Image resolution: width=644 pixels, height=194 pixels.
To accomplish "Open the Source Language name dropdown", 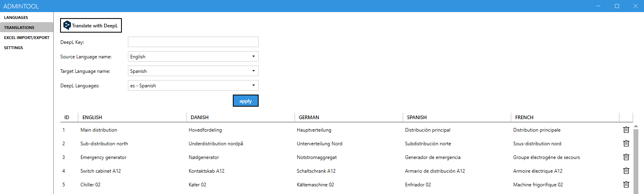I will point(193,57).
